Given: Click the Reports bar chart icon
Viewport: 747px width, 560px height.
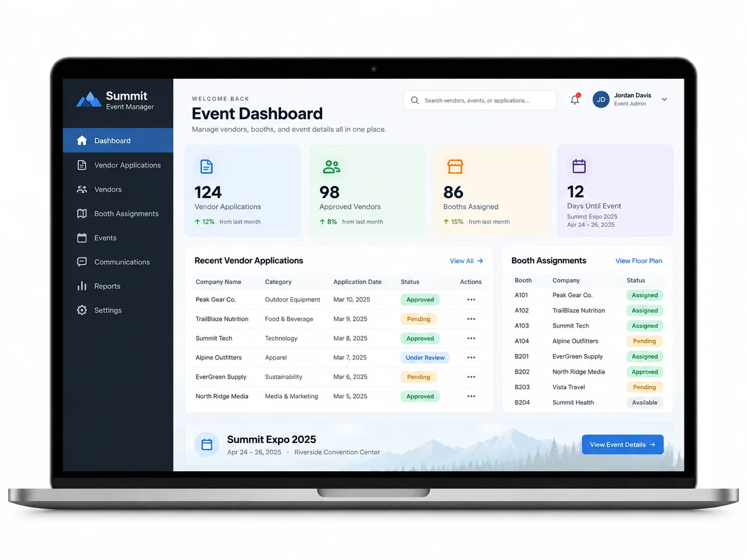Looking at the screenshot, I should click(82, 286).
